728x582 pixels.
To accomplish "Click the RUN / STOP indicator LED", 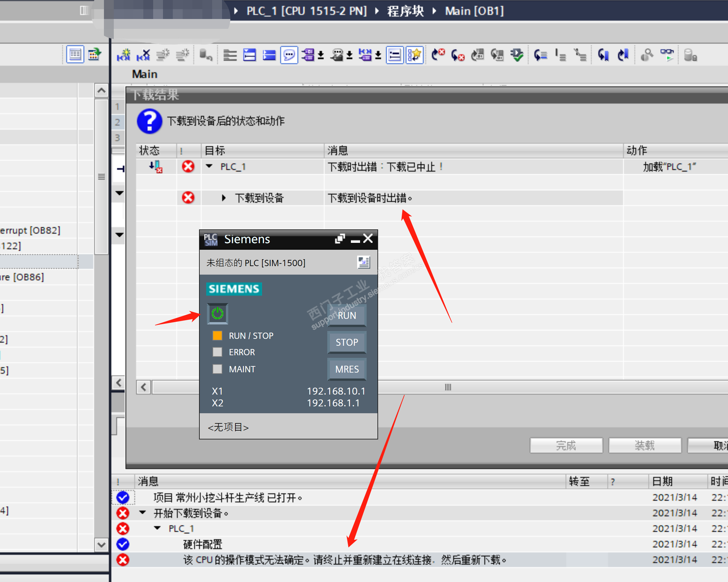I will point(217,335).
